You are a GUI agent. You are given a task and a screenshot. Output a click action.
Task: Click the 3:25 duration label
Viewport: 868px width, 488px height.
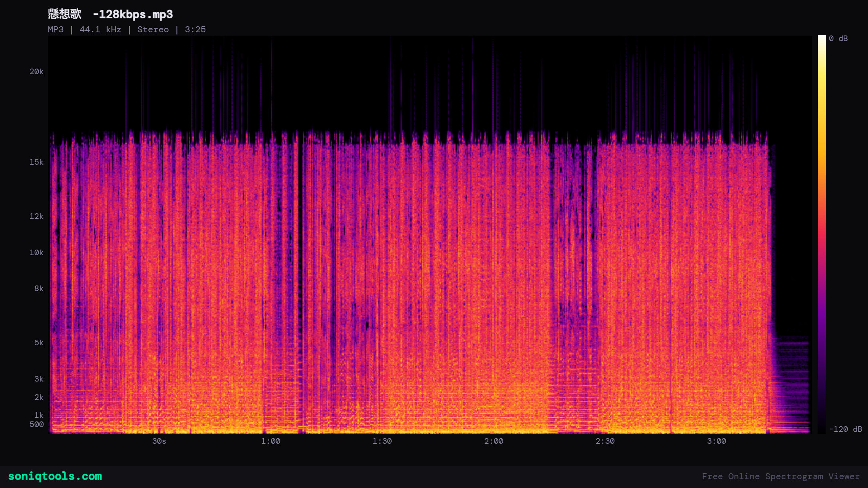tap(195, 29)
